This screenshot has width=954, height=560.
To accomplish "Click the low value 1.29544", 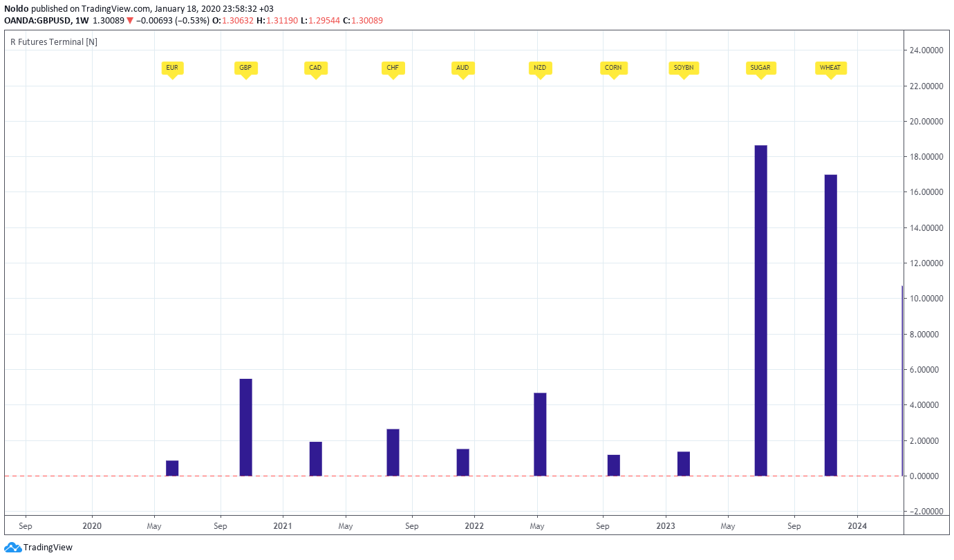I will point(324,20).
